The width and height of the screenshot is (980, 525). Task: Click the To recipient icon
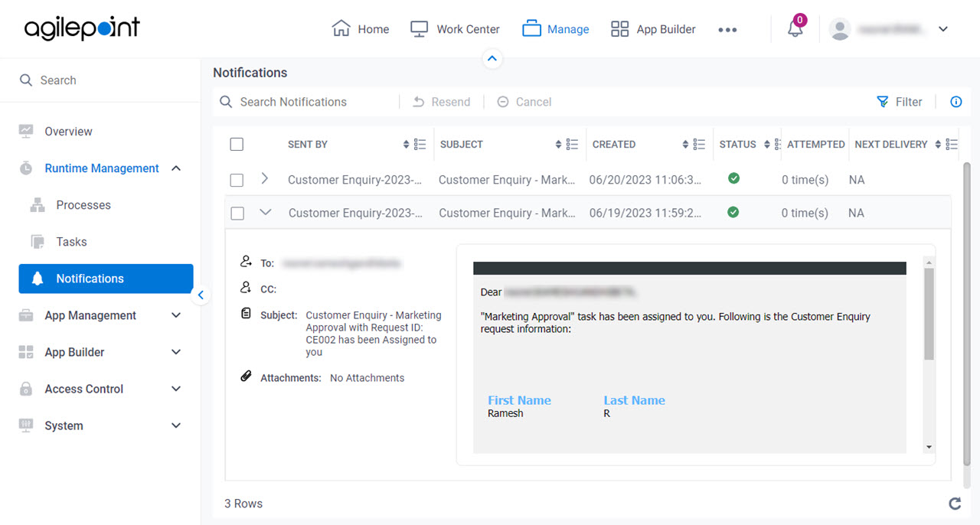point(246,262)
